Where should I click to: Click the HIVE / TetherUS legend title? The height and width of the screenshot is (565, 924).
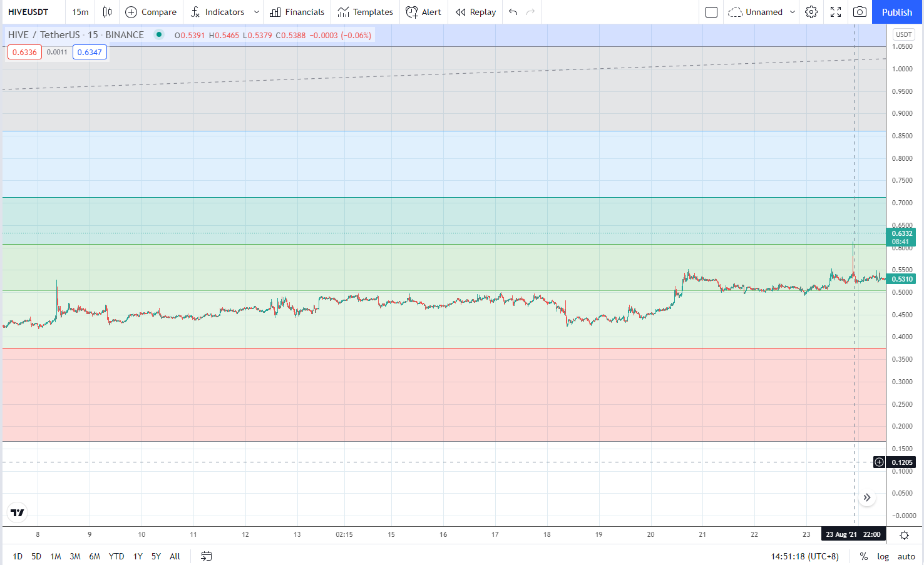[76, 35]
